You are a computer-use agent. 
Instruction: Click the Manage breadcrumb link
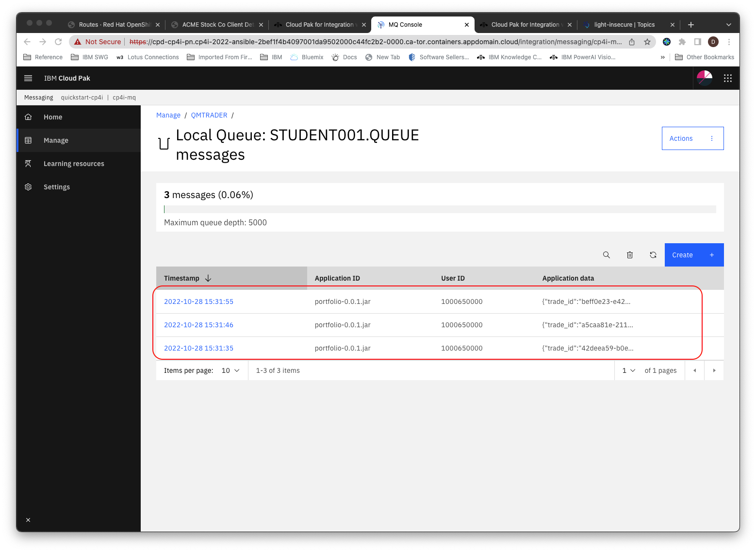tap(168, 115)
